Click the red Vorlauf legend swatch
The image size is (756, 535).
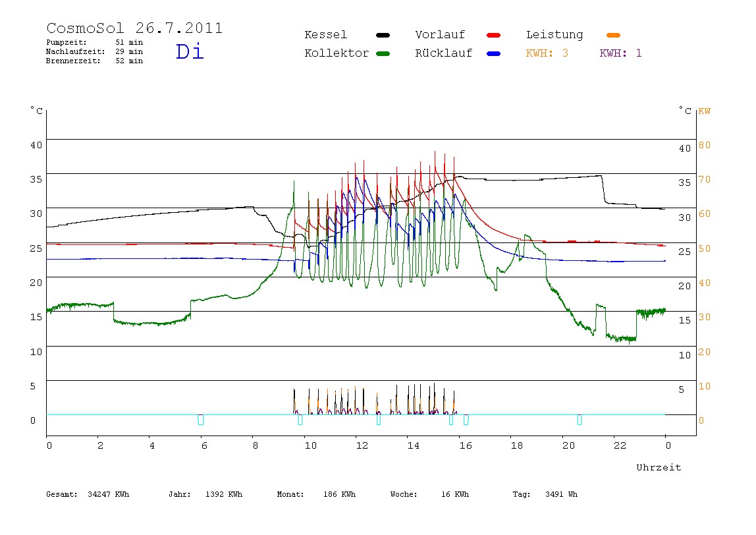coord(494,35)
